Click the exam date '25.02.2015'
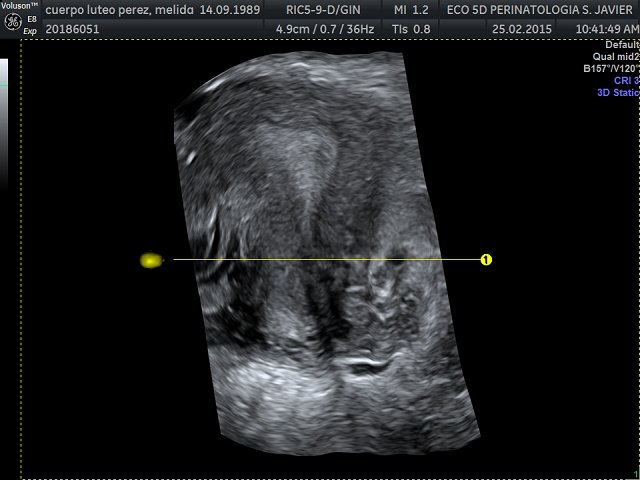 click(522, 29)
